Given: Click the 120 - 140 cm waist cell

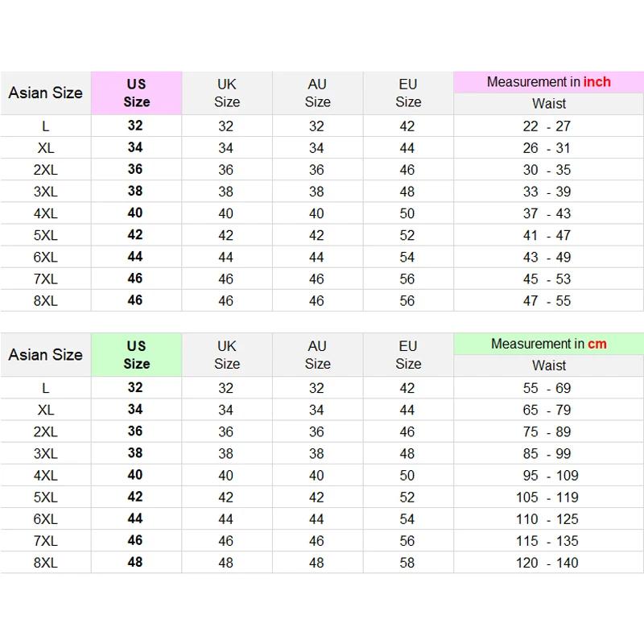Looking at the screenshot, I should click(x=547, y=563).
